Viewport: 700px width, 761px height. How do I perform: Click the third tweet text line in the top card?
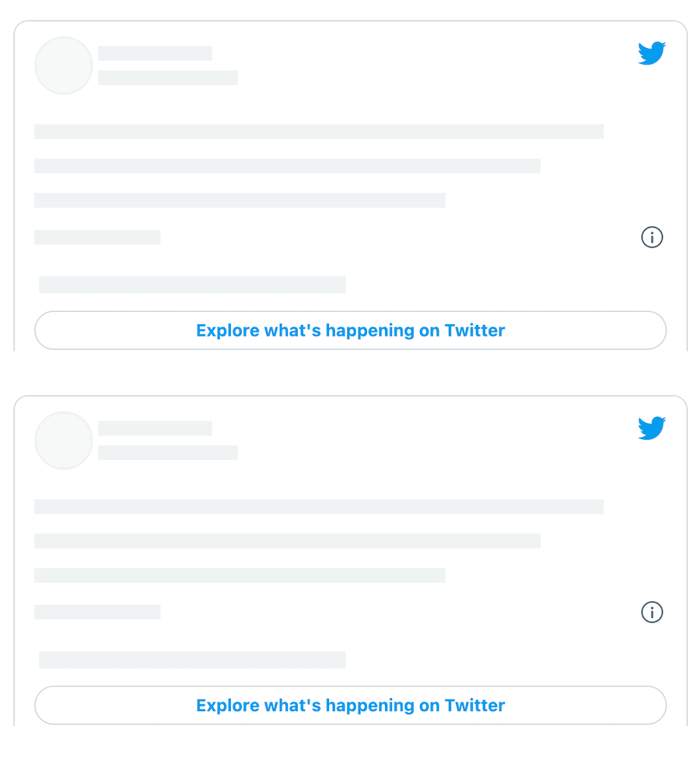pos(240,201)
